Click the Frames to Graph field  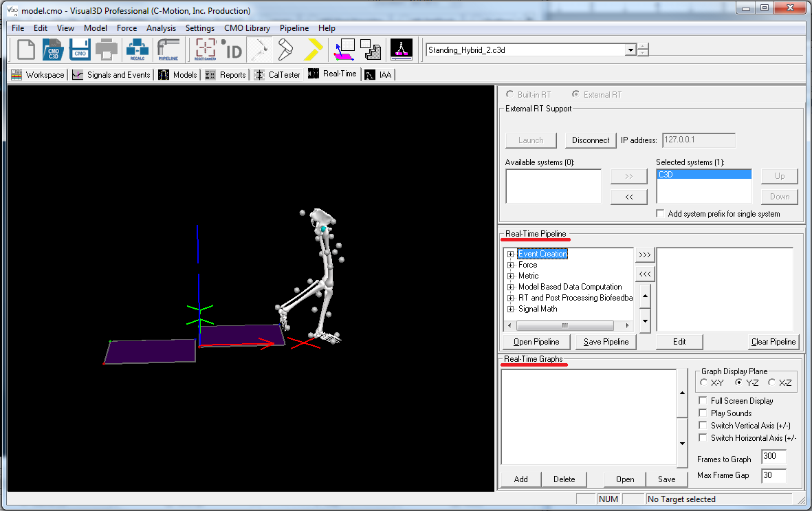773,456
